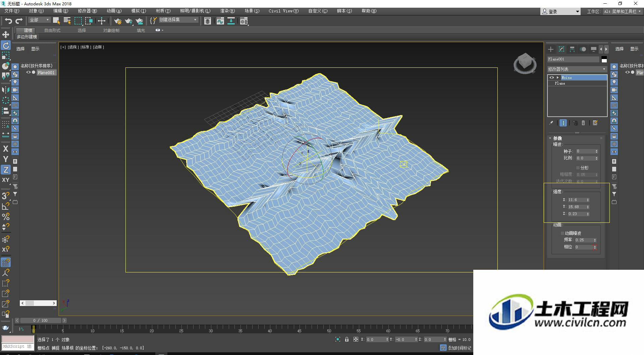Configure modifier sets icon
This screenshot has height=355, width=644.
coord(595,123)
